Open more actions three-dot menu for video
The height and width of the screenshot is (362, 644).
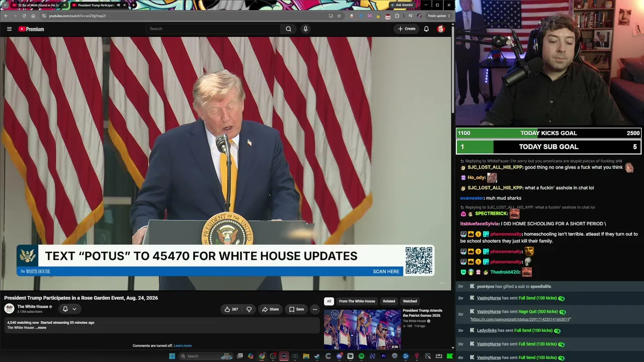coord(315,309)
